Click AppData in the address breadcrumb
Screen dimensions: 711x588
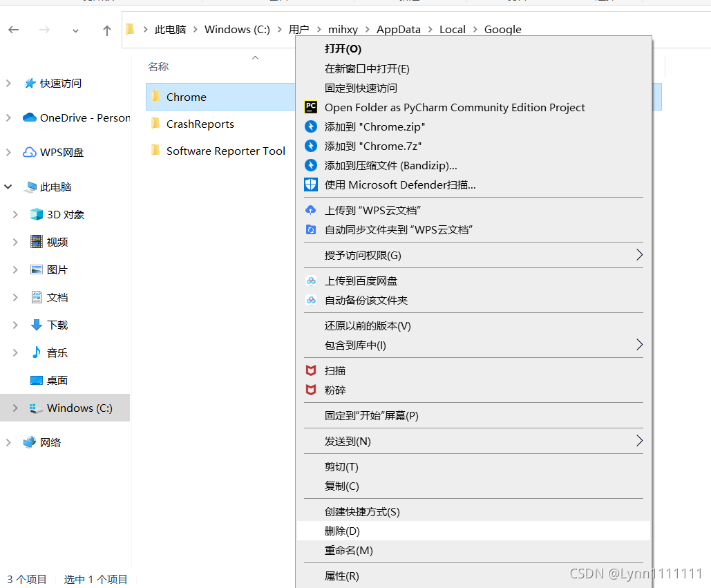pos(399,30)
